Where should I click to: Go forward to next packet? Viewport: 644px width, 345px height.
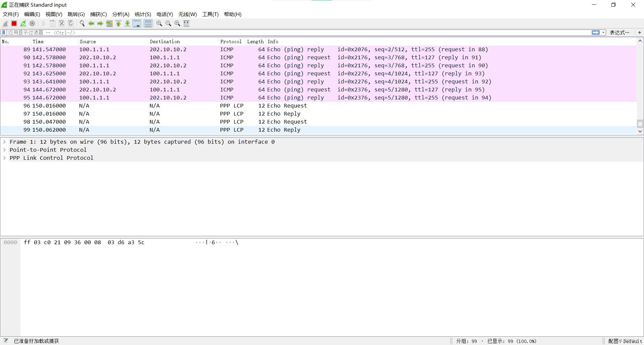point(100,23)
